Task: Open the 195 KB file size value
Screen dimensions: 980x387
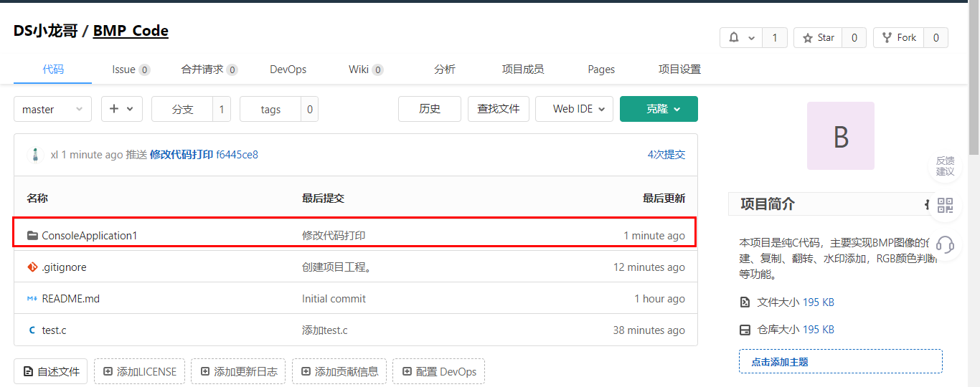Action: [819, 302]
